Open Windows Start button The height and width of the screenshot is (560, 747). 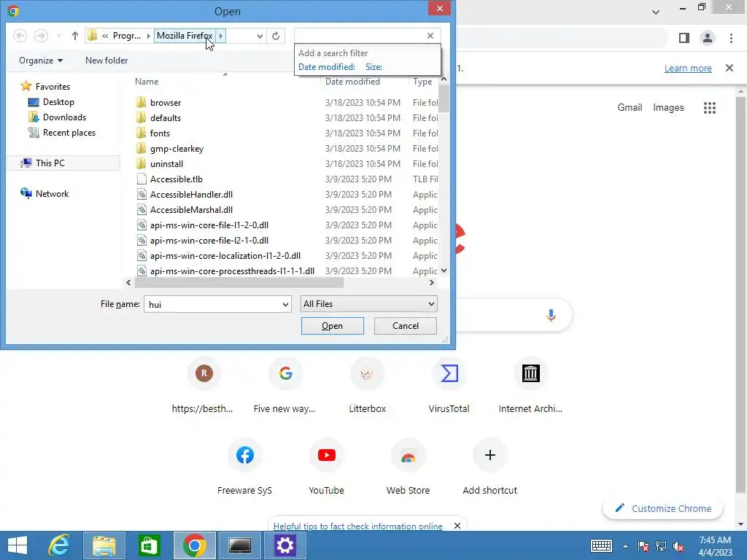coord(18,545)
